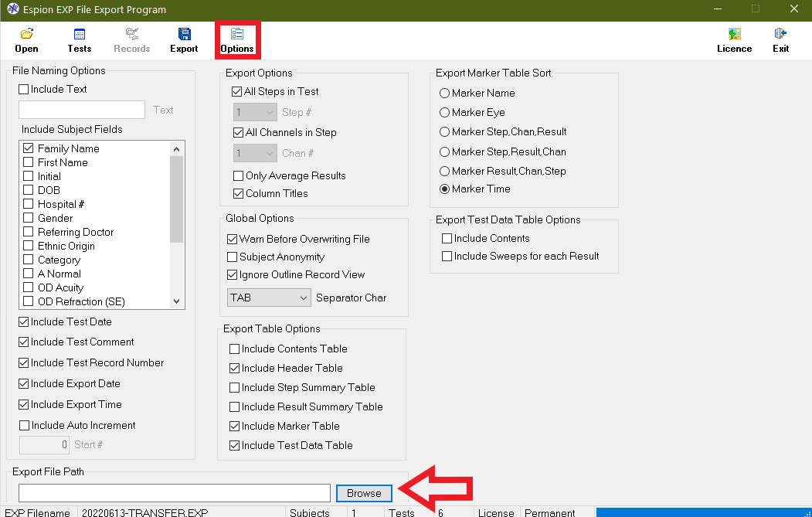Check the A Normal subject field
Screen dimensions: 812x517
[29, 274]
